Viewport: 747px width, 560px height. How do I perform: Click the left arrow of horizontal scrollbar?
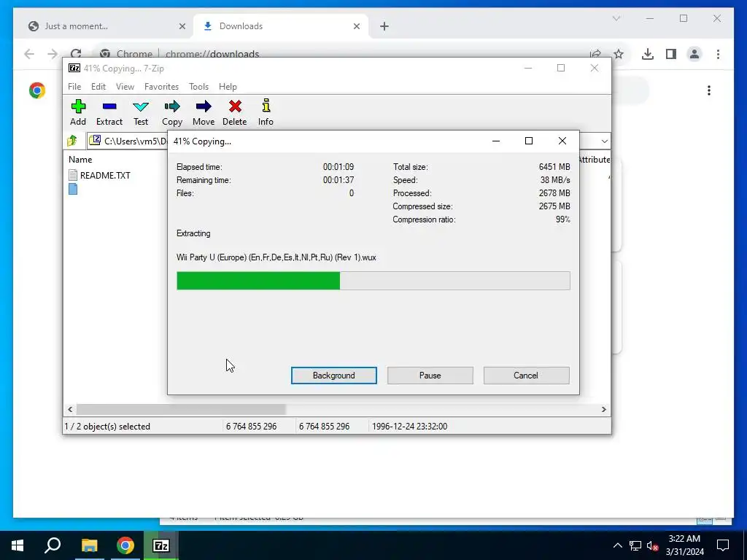70,410
